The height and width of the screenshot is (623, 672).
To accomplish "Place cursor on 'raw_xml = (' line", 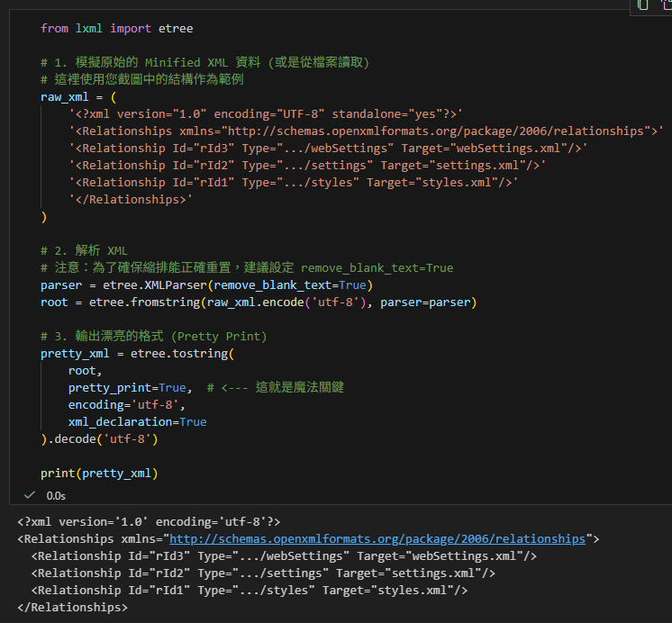I will pyautogui.click(x=78, y=97).
